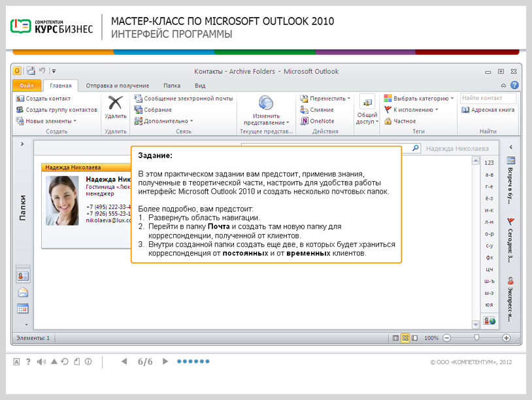Image resolution: width=532 pixels, height=400 pixels.
Task: Open Адресная книга
Action: (488, 110)
